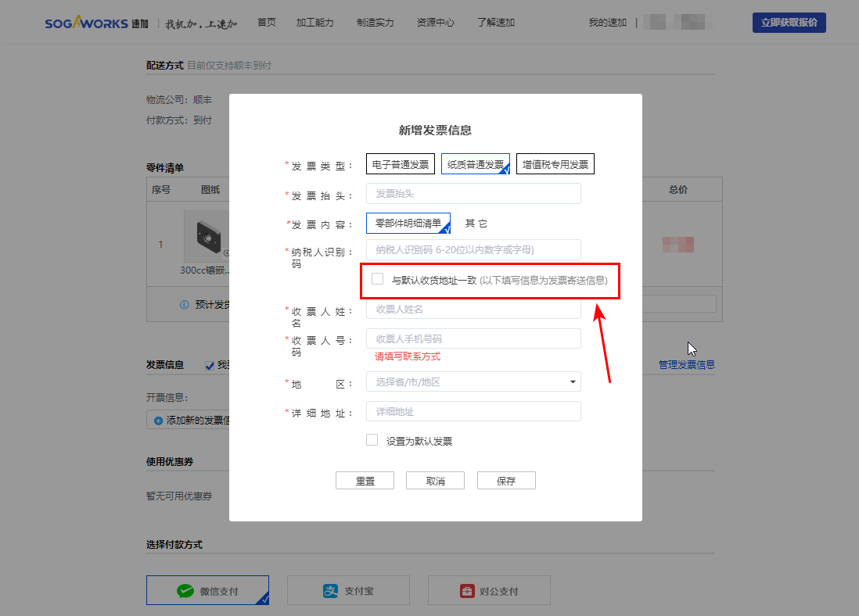The height and width of the screenshot is (616, 859).
Task: Click the 发票抬头 input field
Action: 473,194
